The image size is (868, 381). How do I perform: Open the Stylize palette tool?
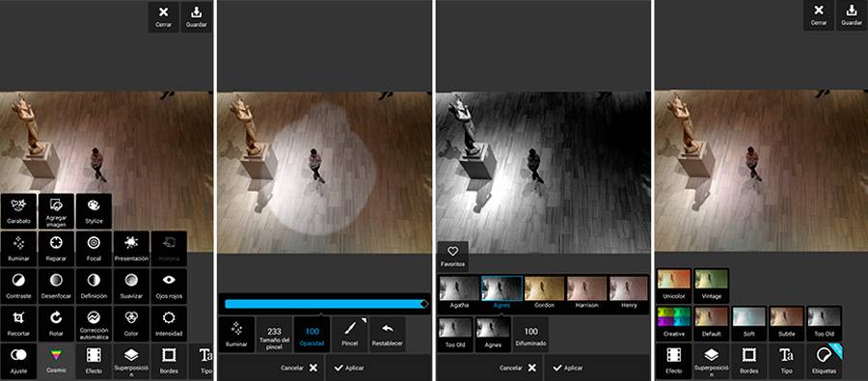[95, 211]
